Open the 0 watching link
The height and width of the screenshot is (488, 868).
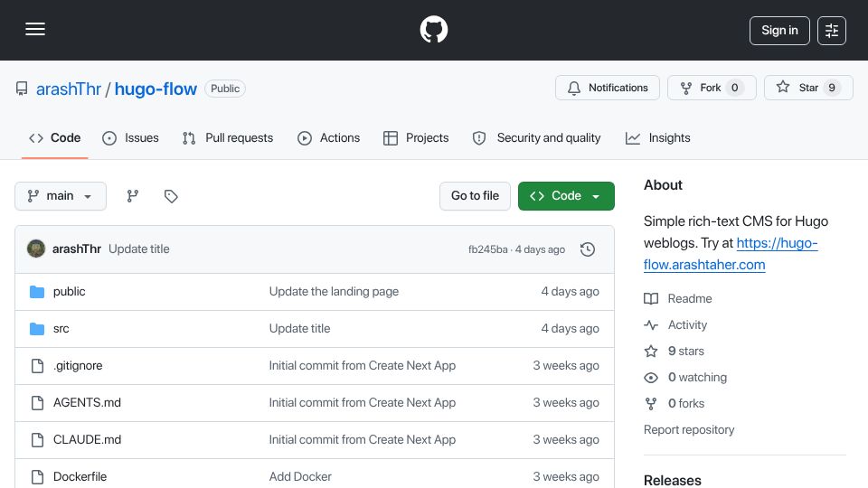697,378
